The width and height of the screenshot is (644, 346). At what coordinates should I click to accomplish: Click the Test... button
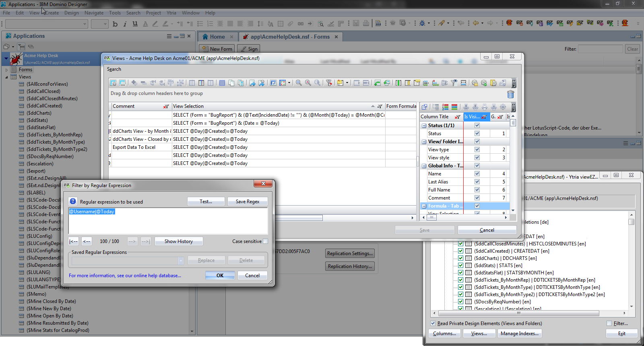tap(206, 202)
